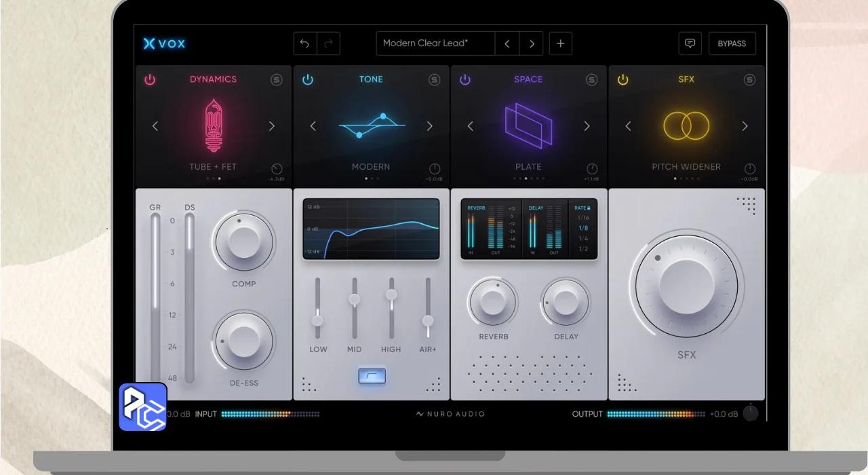This screenshot has width=868, height=475.
Task: Click the high-pass filter button under the Tone sliders
Action: 372,376
